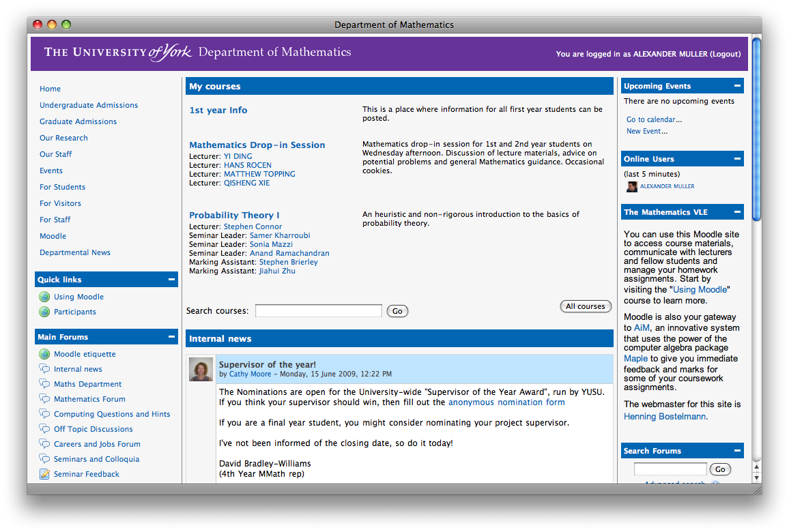Image resolution: width=789 pixels, height=532 pixels.
Task: Click the page's vertical scrollbar thumb
Action: click(756, 130)
